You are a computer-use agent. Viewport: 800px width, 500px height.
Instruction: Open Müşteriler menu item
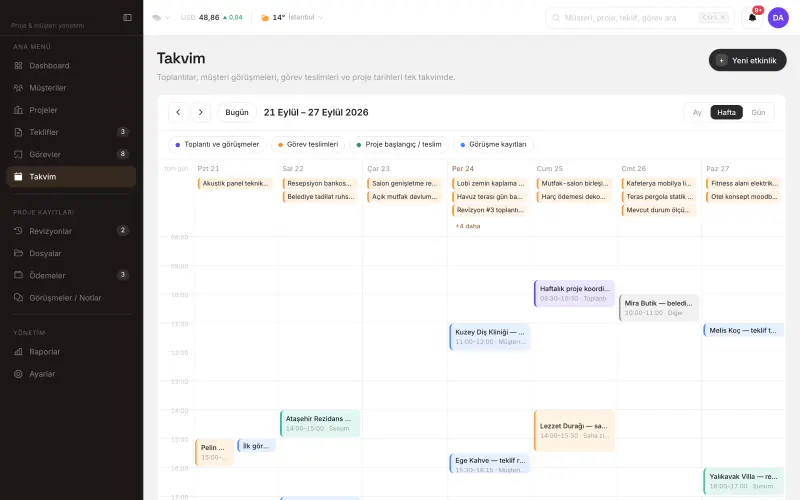71,88
